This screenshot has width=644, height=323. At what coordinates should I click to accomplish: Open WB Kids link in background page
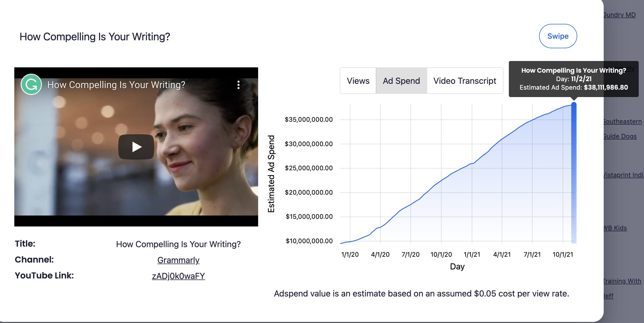[x=615, y=228]
